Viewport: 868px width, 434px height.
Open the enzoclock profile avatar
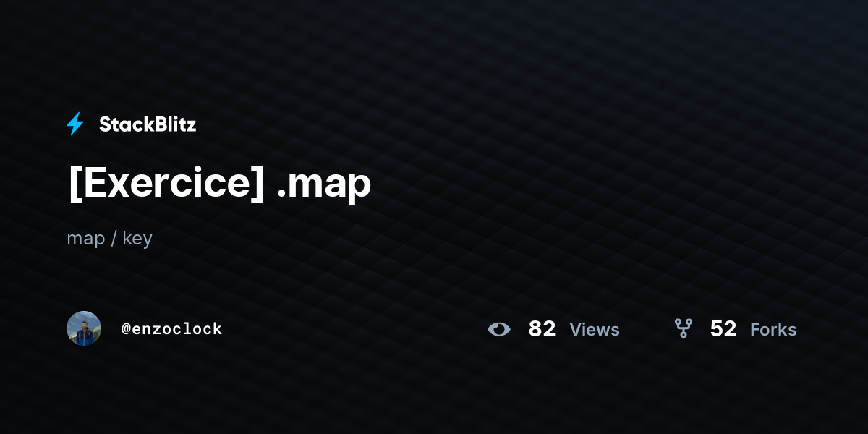[84, 328]
